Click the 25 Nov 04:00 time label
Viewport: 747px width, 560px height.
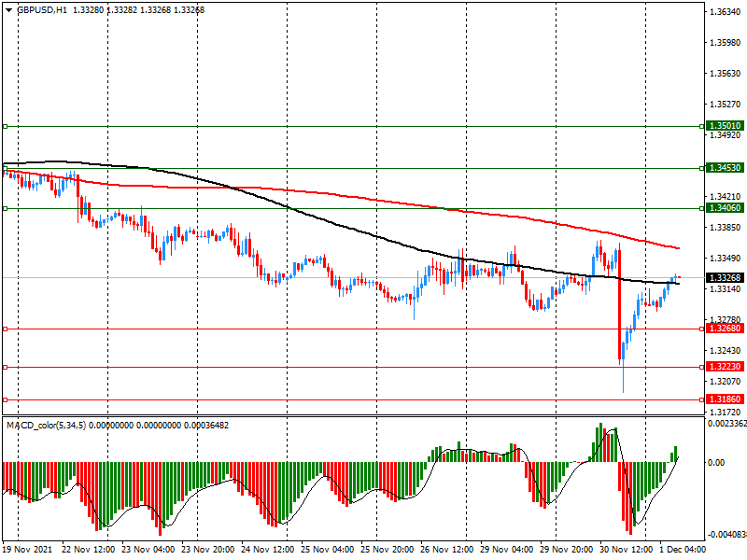coord(328,550)
